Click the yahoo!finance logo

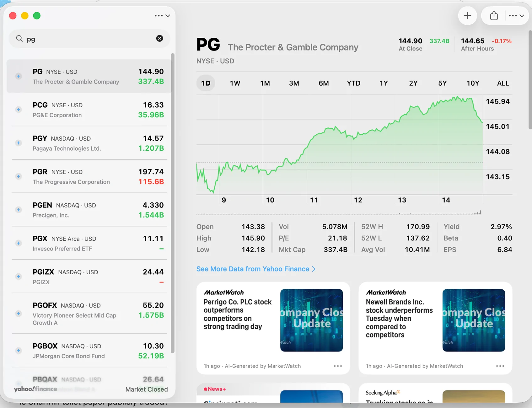[35, 389]
